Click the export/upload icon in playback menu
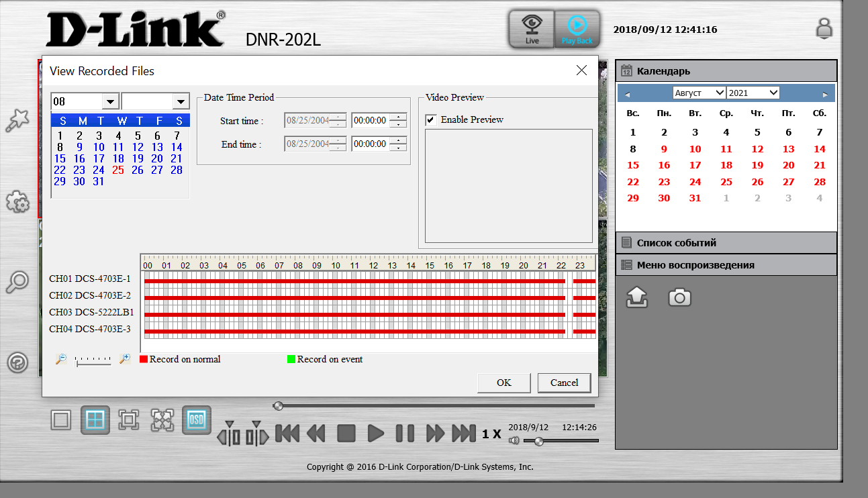Image resolution: width=868 pixels, height=498 pixels. point(636,297)
